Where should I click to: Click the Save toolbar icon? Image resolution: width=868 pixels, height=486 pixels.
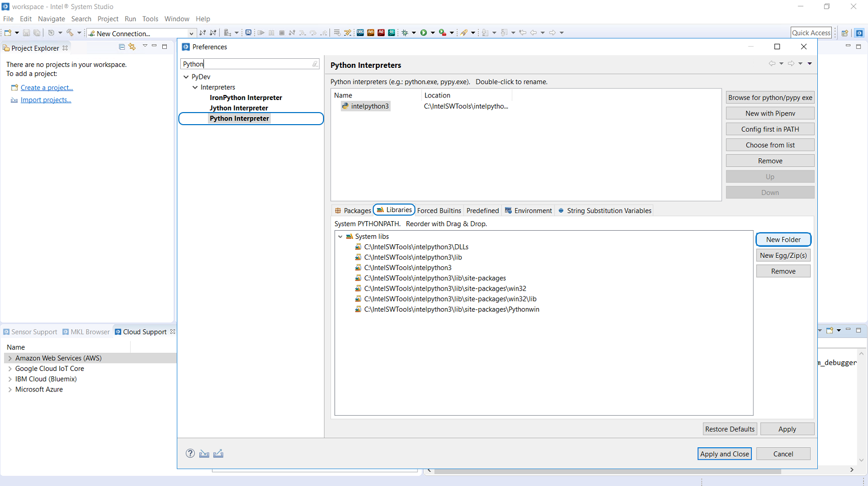click(x=26, y=33)
